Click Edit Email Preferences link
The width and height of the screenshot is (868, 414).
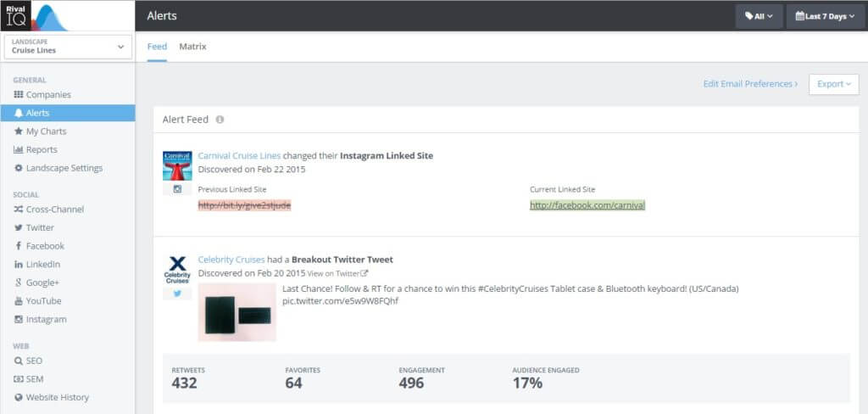pos(749,84)
